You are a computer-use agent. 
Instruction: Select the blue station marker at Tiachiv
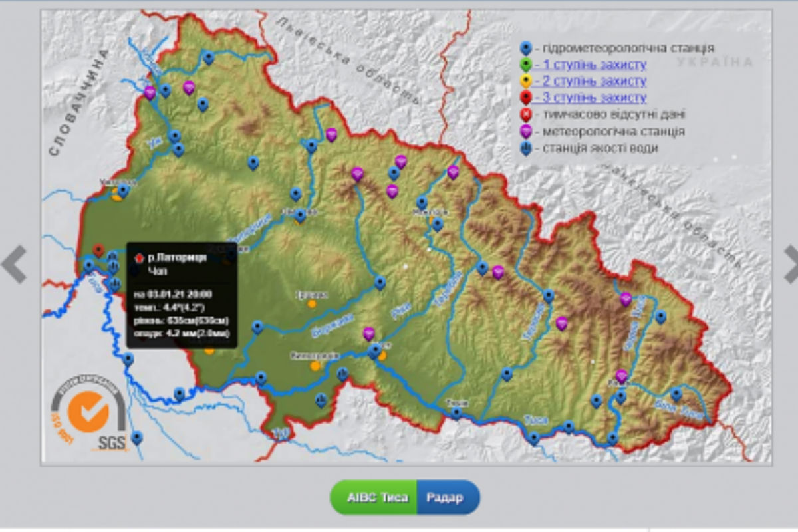456,412
